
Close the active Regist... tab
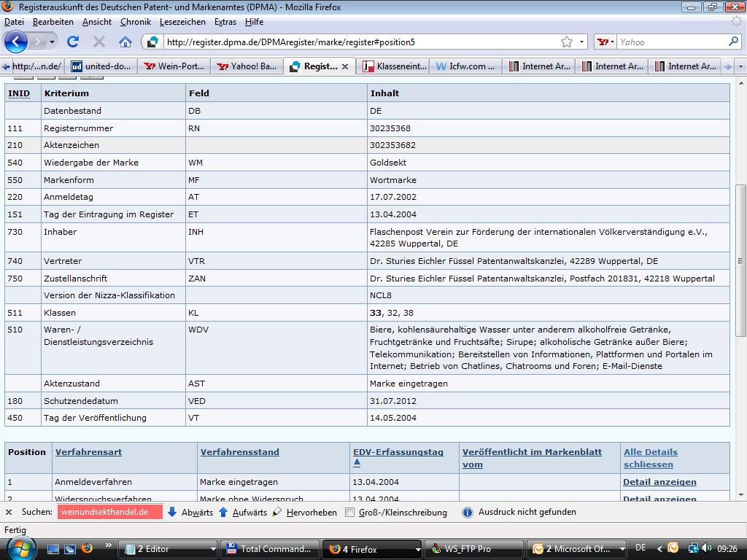(345, 66)
